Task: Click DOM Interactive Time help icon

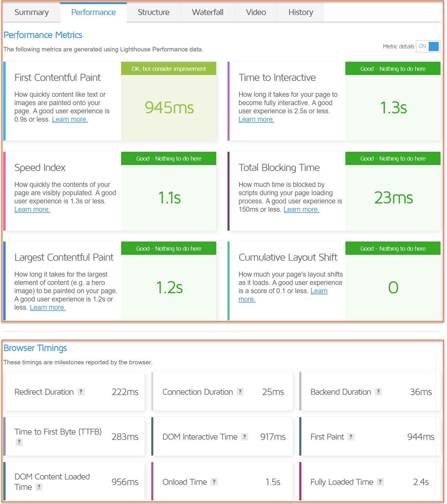Action: coord(245,437)
